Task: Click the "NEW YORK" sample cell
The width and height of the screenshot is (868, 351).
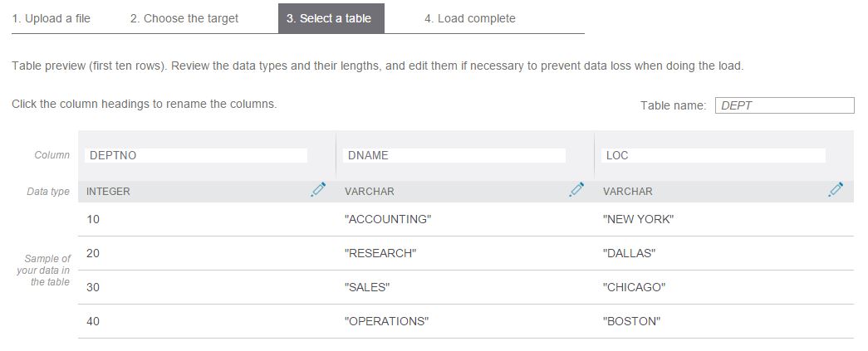Action: point(639,220)
